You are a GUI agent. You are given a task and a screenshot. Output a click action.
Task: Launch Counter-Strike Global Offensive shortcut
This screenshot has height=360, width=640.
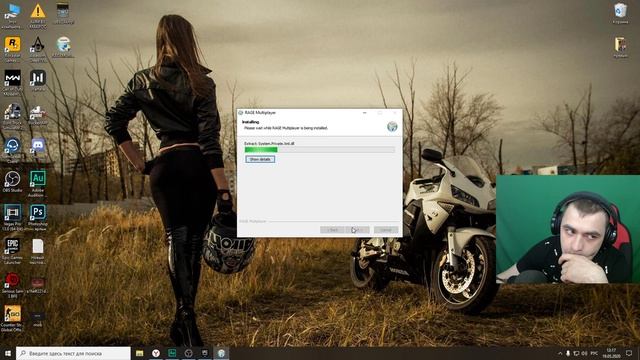tap(12, 318)
